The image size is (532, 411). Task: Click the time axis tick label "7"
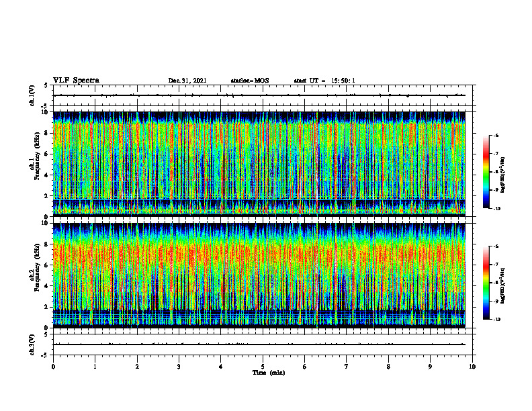pyautogui.click(x=347, y=367)
